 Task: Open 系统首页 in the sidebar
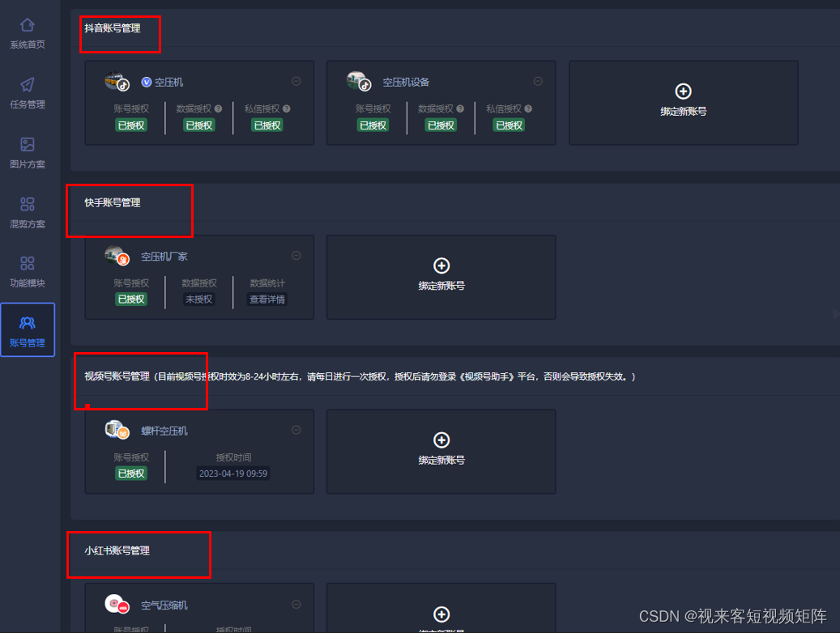[x=28, y=34]
